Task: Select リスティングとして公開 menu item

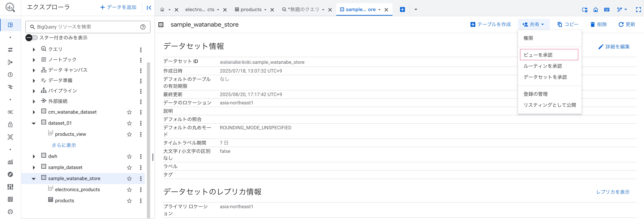Action: (550, 105)
